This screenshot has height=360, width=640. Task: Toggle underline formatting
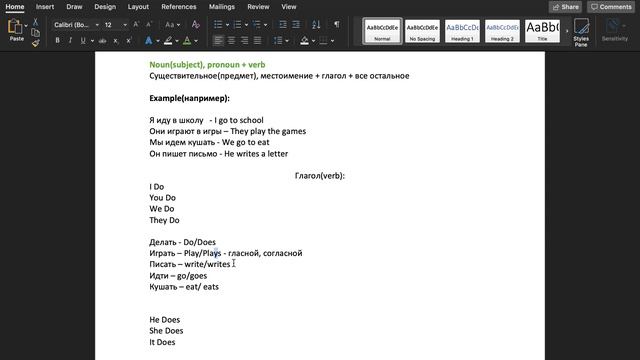(x=83, y=41)
